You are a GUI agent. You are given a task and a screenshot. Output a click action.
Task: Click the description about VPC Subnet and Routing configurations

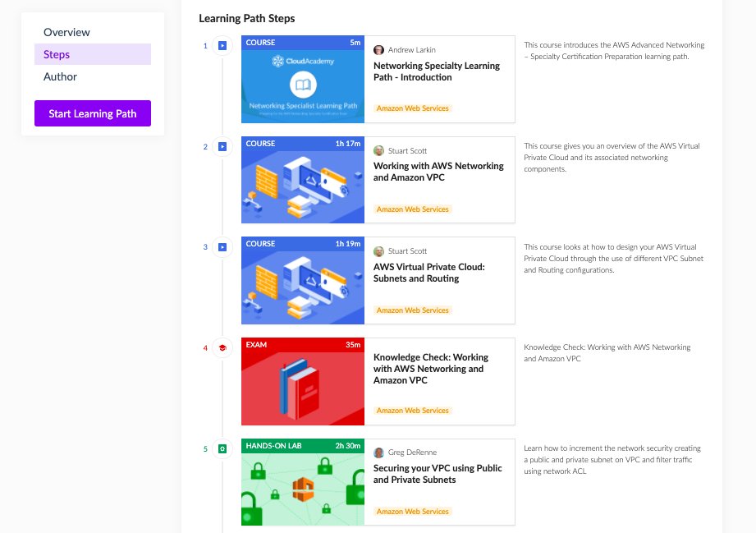click(613, 259)
